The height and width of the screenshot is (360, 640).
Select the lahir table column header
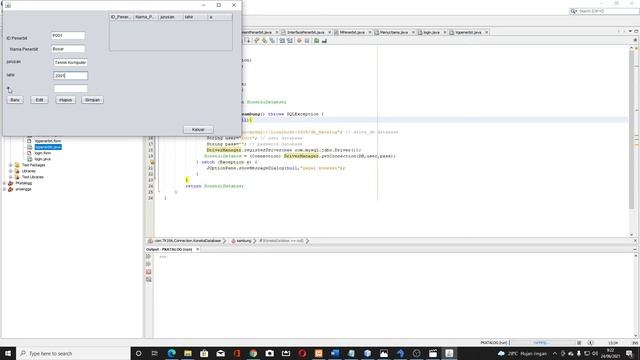pyautogui.click(x=195, y=17)
